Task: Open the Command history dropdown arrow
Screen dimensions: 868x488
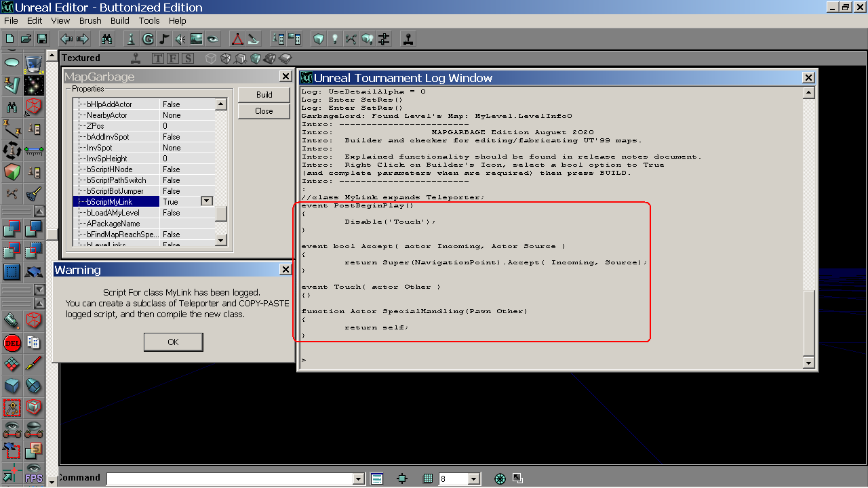Action: pos(359,479)
